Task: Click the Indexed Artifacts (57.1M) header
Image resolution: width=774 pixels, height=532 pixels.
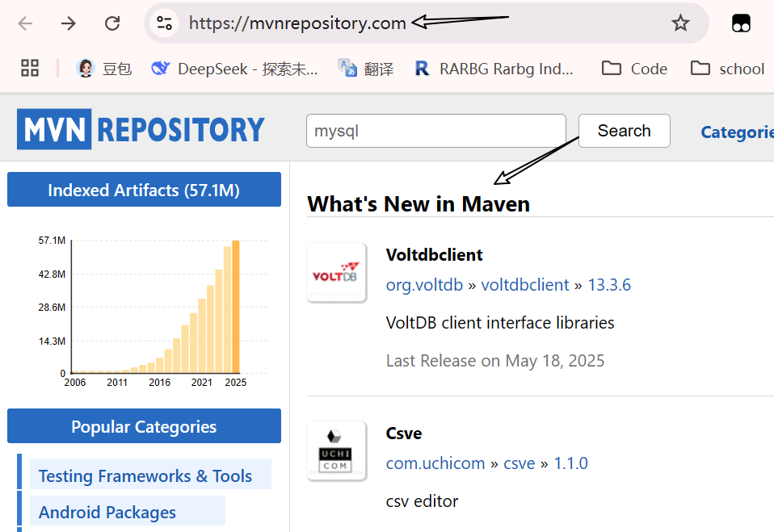Action: pyautogui.click(x=144, y=190)
